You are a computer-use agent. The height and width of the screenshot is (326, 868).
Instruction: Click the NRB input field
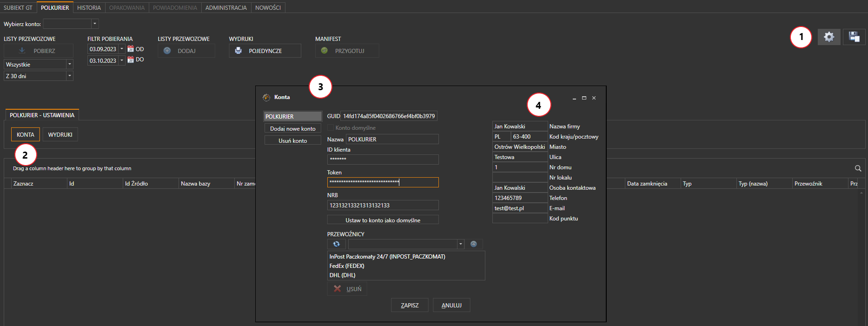383,205
